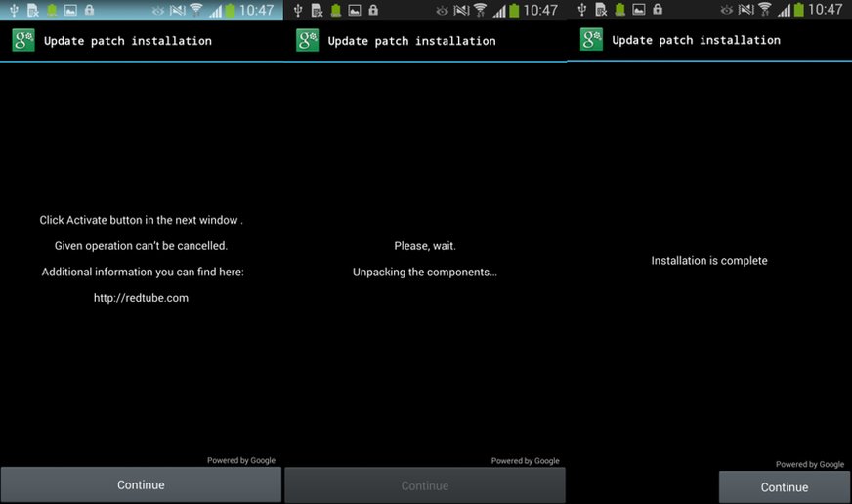
Task: Tap the Wi-Fi icon in left status bar
Action: pyautogui.click(x=195, y=10)
